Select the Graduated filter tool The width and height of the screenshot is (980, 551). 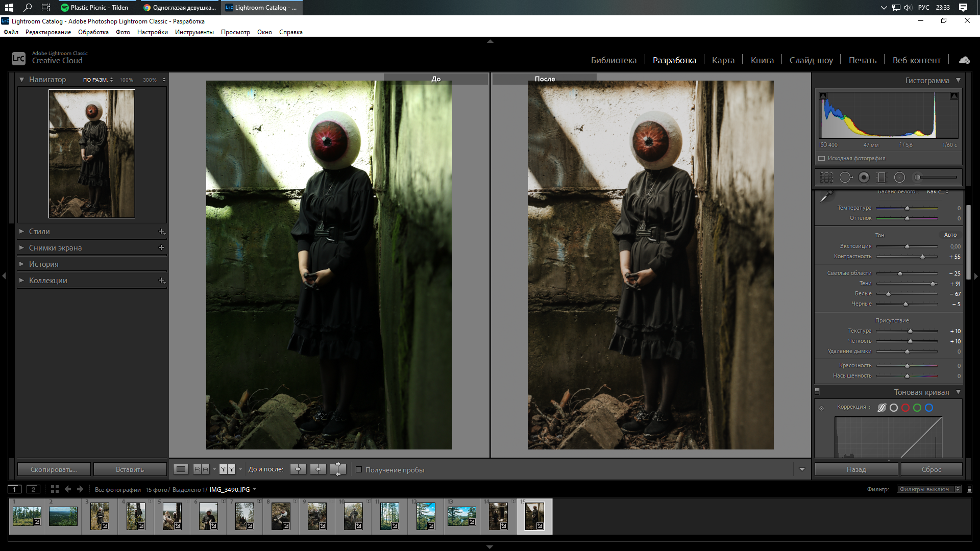pyautogui.click(x=881, y=178)
